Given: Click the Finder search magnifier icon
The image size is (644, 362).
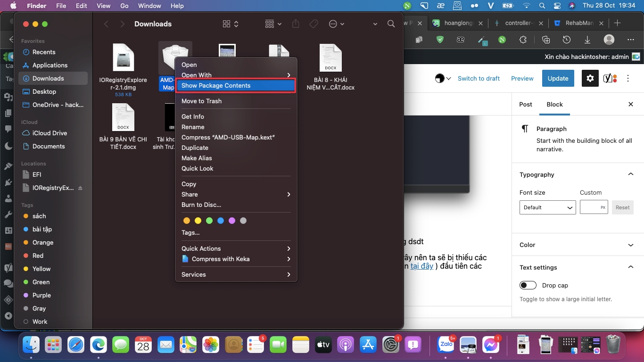Looking at the screenshot, I should pos(391,24).
